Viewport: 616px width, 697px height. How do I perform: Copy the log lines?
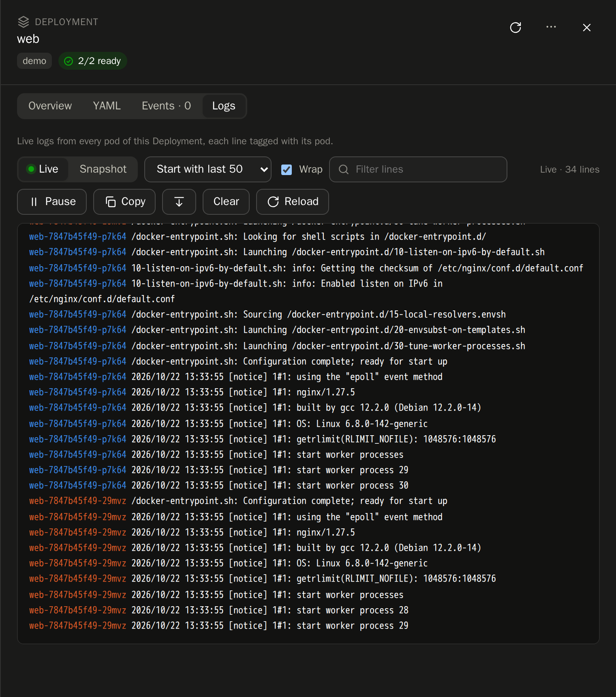coord(124,202)
